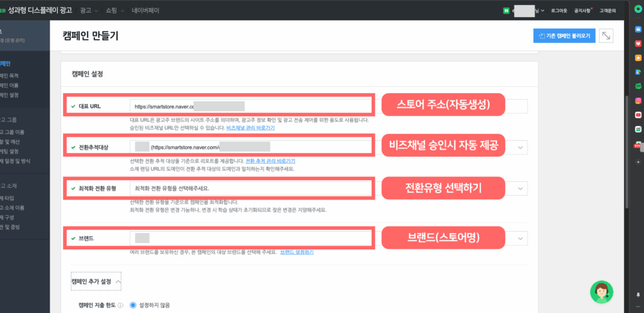Open blue mail icon in right sidebar
Viewport: 644px width, 313px height.
tap(638, 29)
